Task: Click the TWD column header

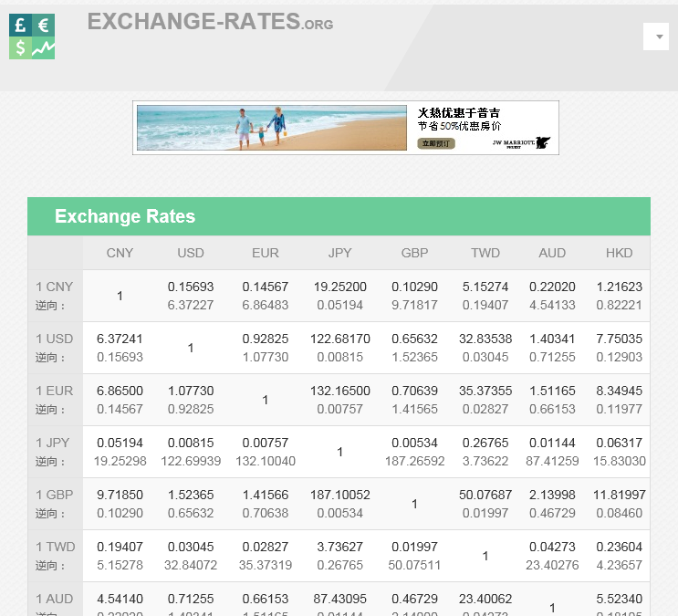Action: [x=485, y=253]
